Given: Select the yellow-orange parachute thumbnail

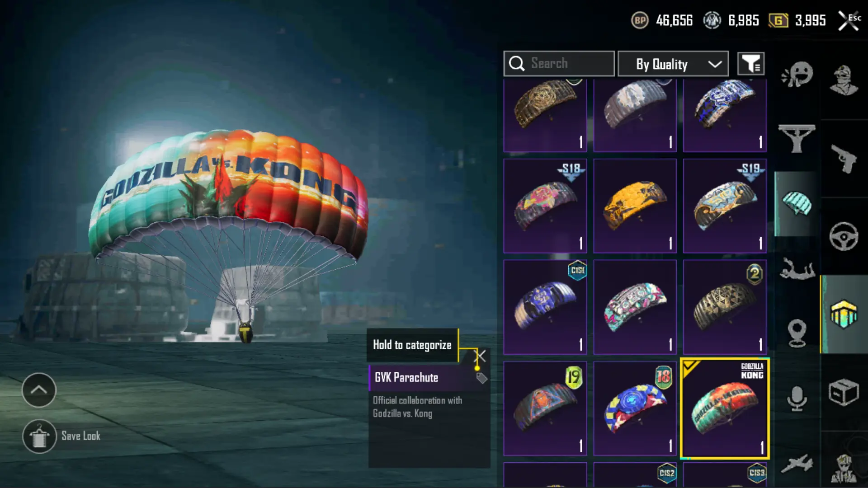Looking at the screenshot, I should click(x=635, y=206).
